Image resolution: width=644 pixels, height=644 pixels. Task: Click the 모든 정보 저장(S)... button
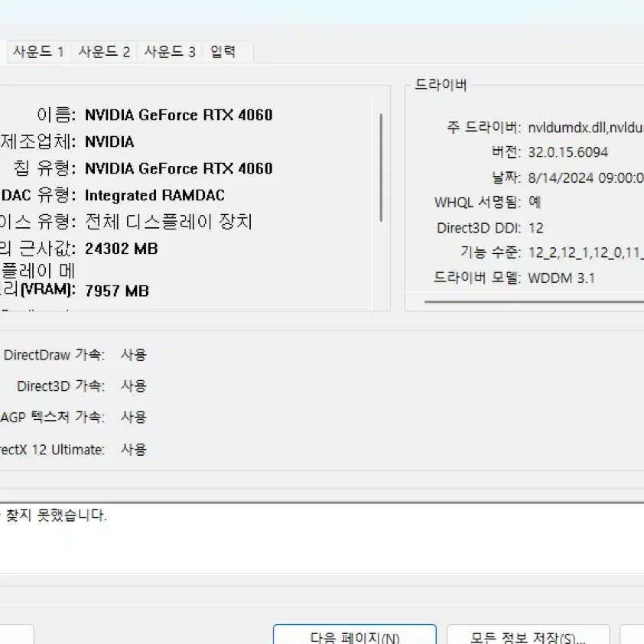click(529, 635)
